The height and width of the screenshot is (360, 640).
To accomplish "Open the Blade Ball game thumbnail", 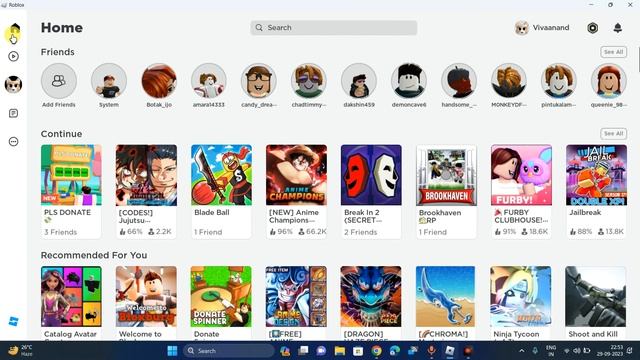I will tap(221, 175).
